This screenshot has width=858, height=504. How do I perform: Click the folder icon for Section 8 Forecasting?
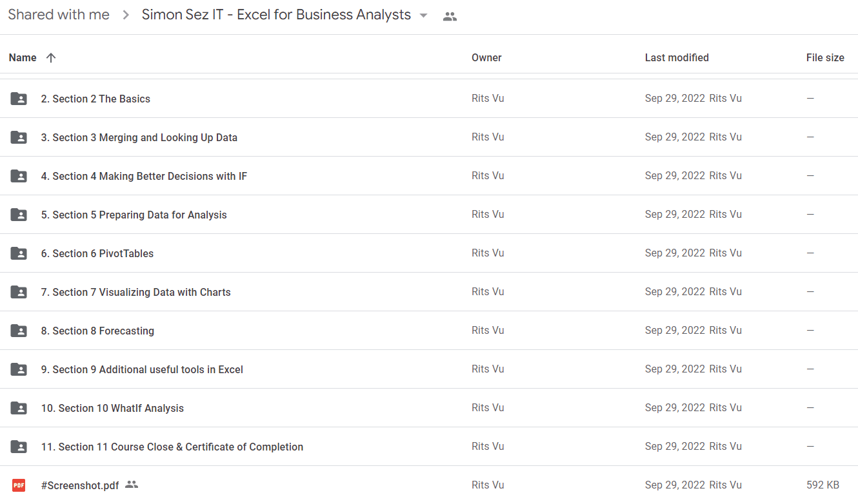19,331
